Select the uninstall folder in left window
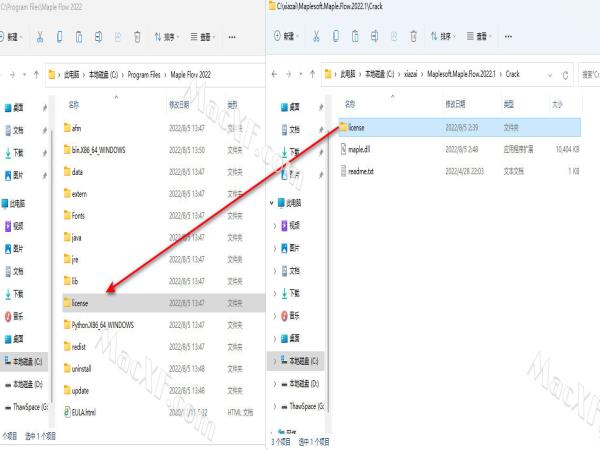The height and width of the screenshot is (450, 600). 164,368
